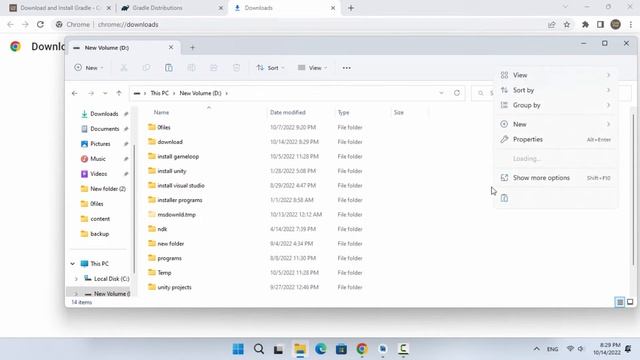Viewport: 640px width, 360px height.
Task: Open recent locations dropdown arrow
Action: coord(105,93)
